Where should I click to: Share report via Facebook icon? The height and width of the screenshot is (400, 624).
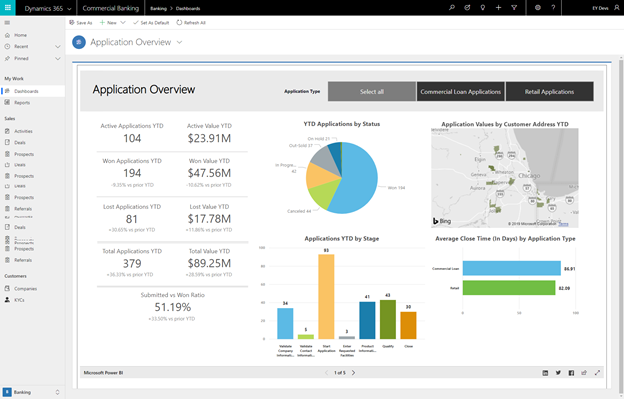pyautogui.click(x=570, y=372)
